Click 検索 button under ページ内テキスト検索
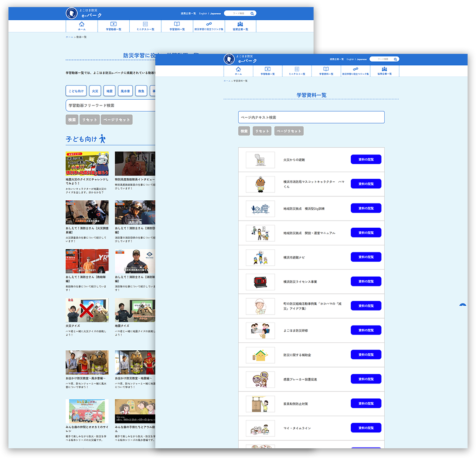Image resolution: width=476 pixels, height=458 pixels. [x=244, y=131]
